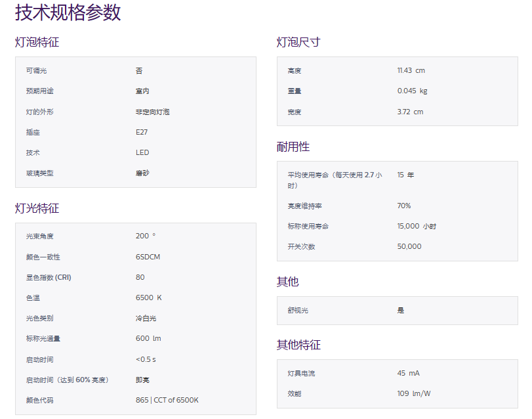
Task: Select the 磨砂 value
Action: pyautogui.click(x=142, y=173)
